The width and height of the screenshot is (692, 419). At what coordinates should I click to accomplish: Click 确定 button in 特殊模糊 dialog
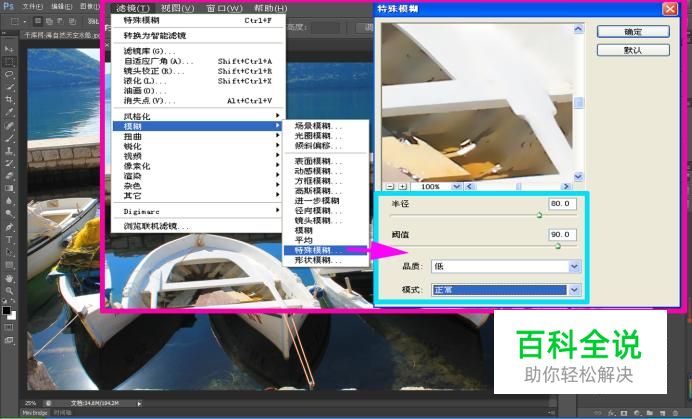click(x=633, y=32)
